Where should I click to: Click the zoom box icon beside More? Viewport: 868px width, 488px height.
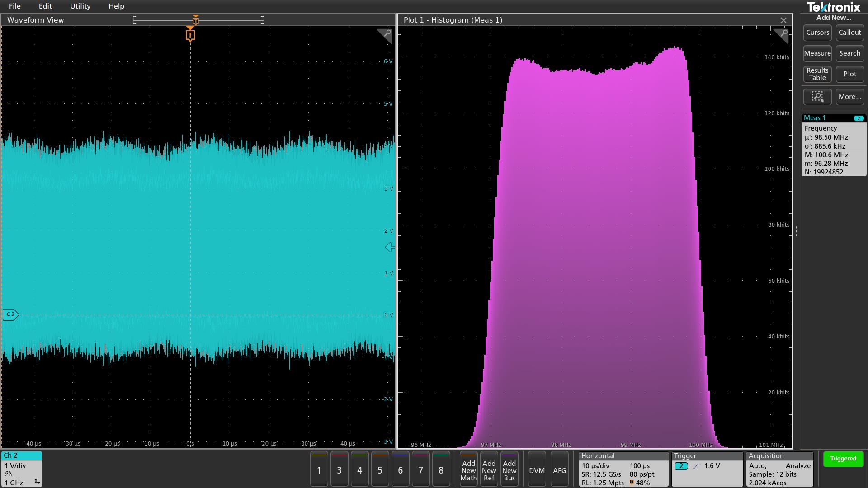point(817,97)
